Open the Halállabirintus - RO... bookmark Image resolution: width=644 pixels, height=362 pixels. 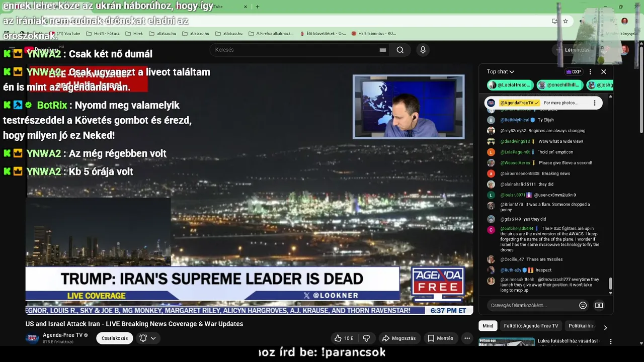[x=374, y=34]
